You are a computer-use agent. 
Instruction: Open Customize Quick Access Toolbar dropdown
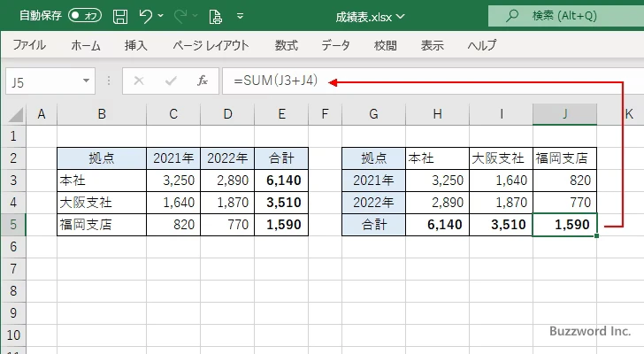[241, 17]
